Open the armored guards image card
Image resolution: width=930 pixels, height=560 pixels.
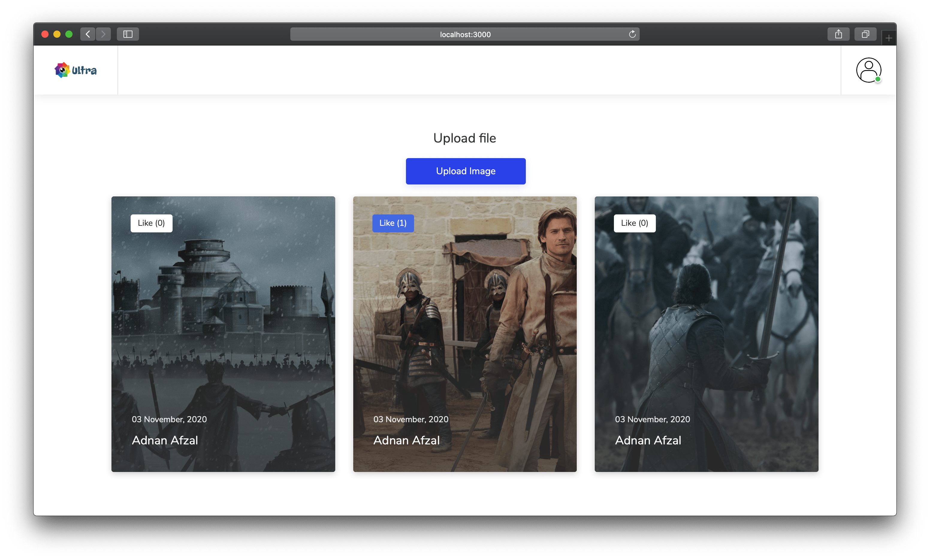(465, 334)
